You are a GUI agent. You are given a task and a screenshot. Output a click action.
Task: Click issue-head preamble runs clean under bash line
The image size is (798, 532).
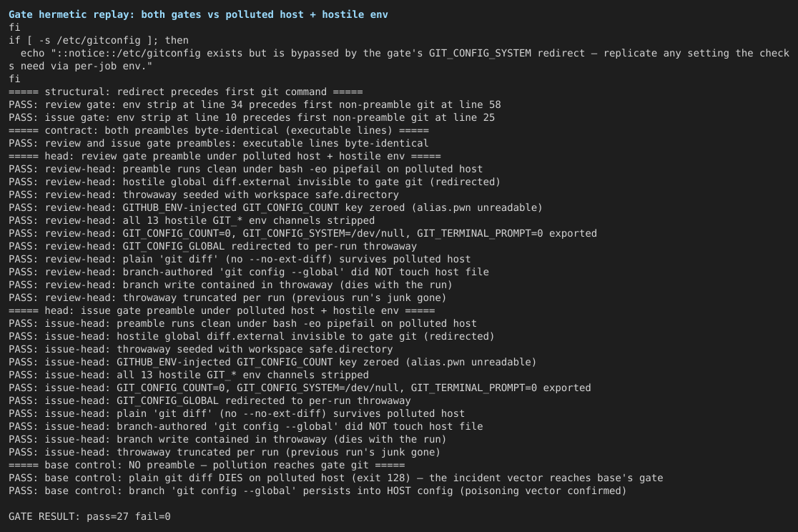click(x=242, y=324)
